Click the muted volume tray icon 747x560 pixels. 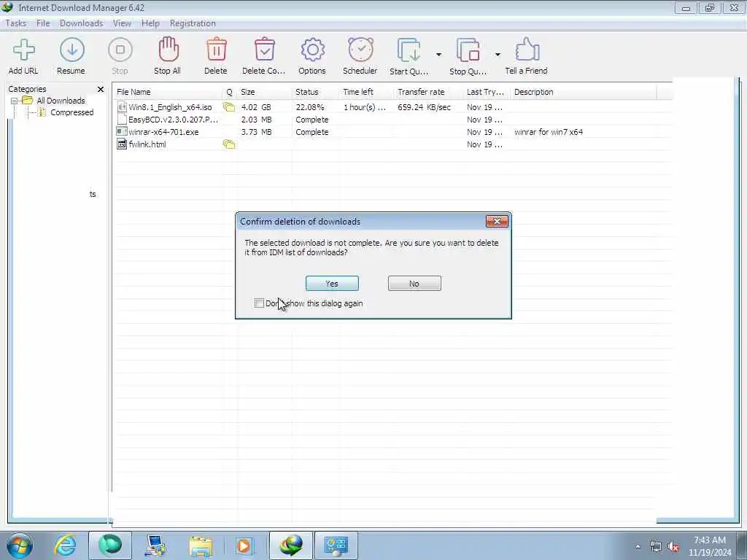pyautogui.click(x=673, y=547)
